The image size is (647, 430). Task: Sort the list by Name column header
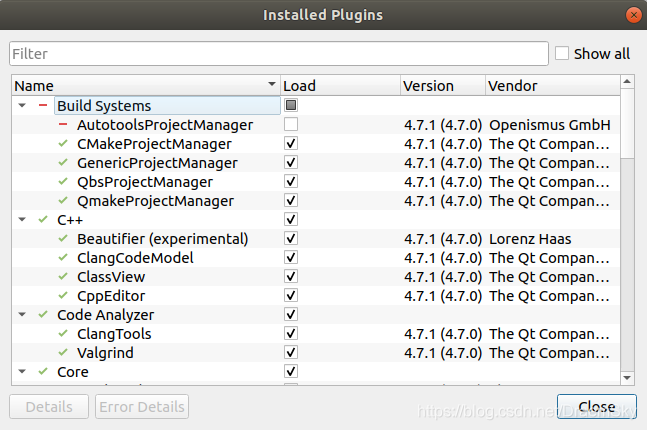pyautogui.click(x=146, y=86)
